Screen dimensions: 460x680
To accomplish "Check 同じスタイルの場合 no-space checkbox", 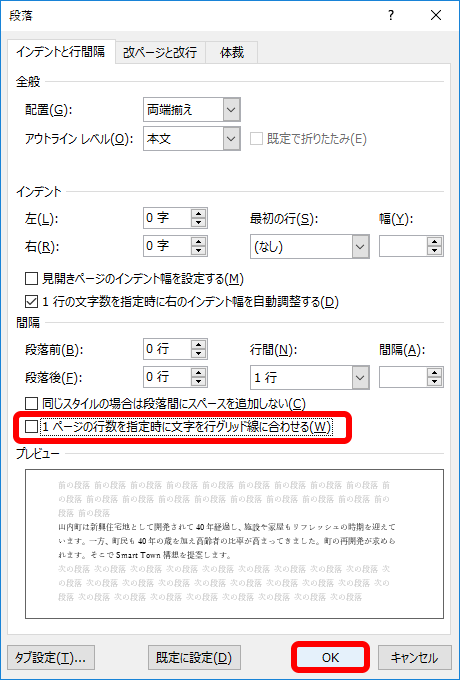I will [31, 404].
